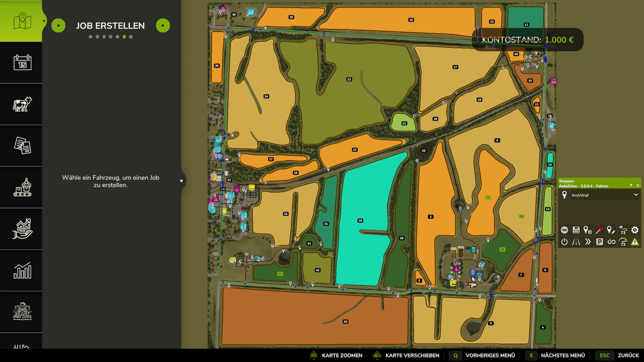The image size is (644, 362).
Task: Toggle AutoDrive rec recording button
Action: [x=565, y=230]
